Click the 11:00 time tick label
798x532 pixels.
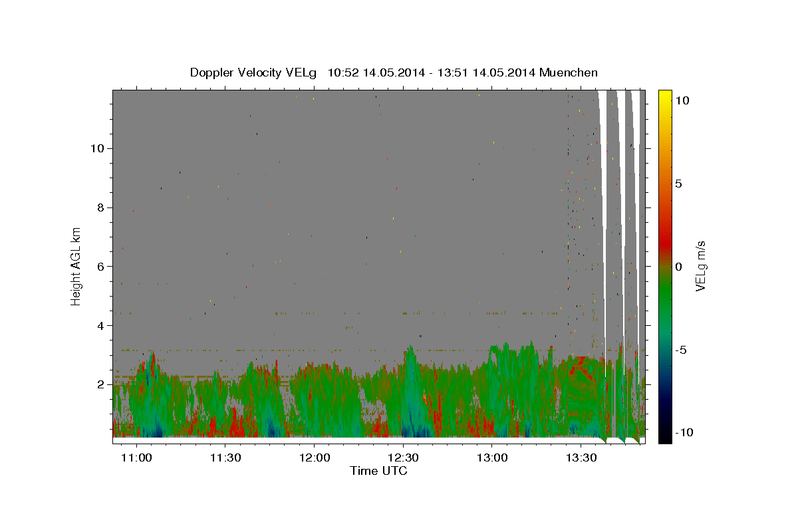pos(136,458)
